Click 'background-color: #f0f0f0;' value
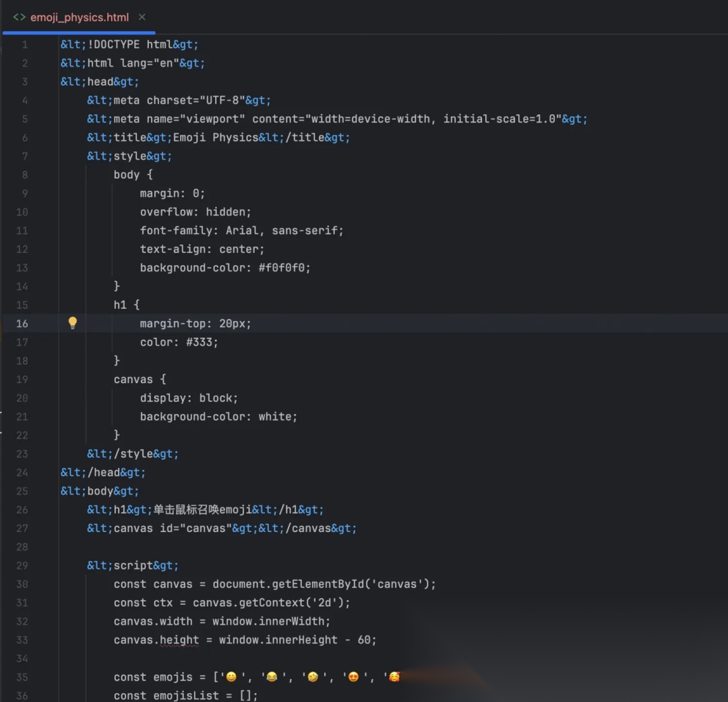Image resolution: width=728 pixels, height=702 pixels. coord(225,268)
